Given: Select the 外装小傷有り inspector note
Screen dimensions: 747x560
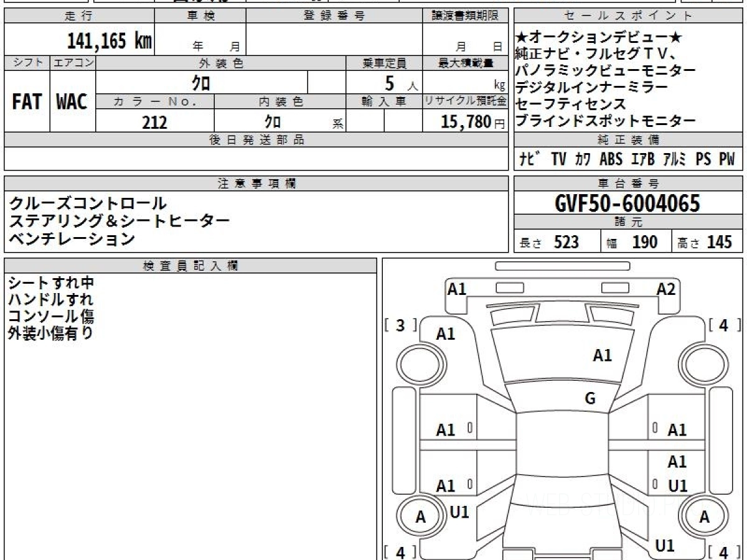Looking at the screenshot, I should 51,333.
